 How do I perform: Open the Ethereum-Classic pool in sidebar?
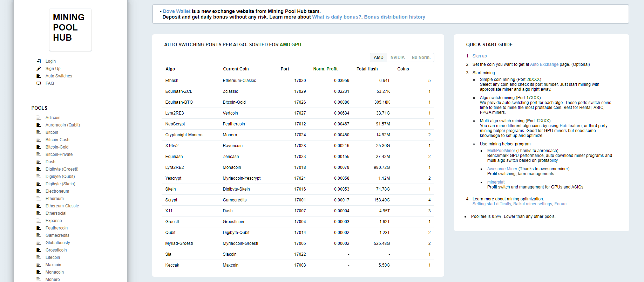(62, 206)
